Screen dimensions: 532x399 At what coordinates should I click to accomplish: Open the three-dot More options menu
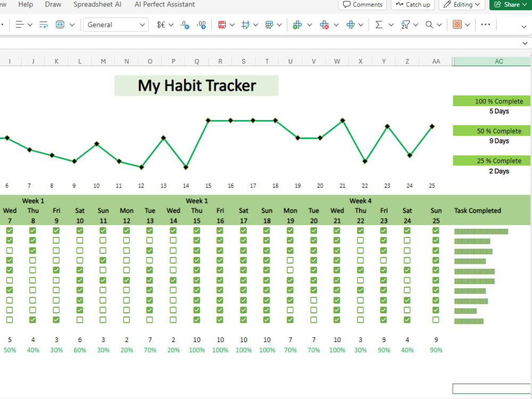(x=486, y=24)
